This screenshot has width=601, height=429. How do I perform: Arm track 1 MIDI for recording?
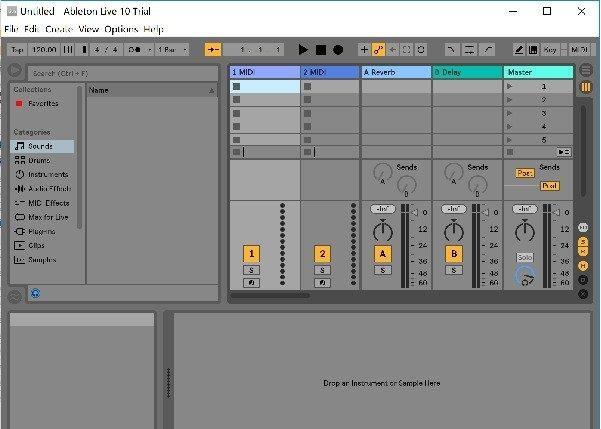pyautogui.click(x=251, y=283)
